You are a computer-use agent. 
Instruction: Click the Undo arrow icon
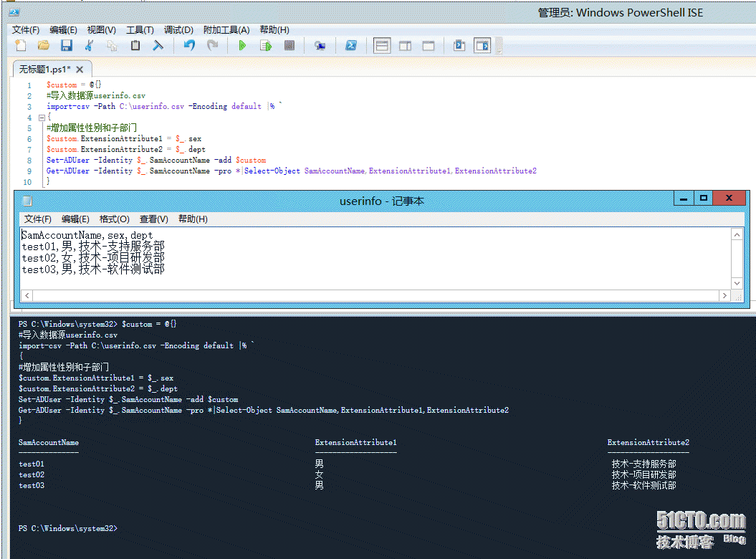tap(189, 45)
